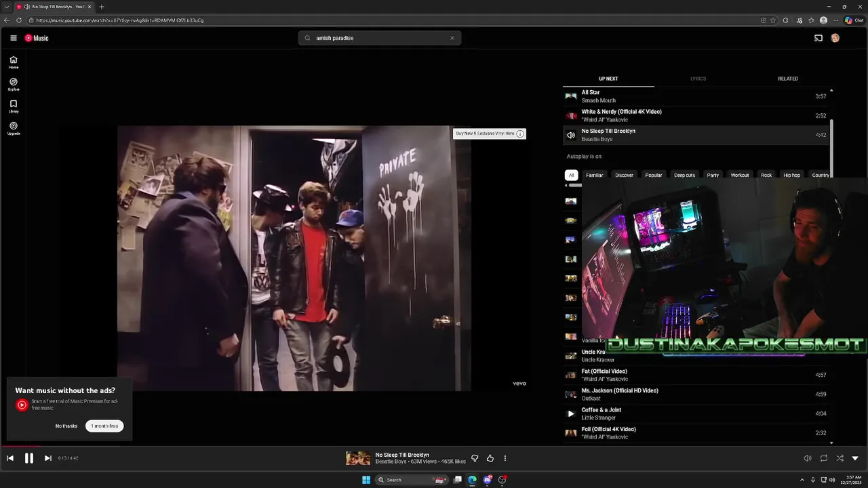The width and height of the screenshot is (868, 488).
Task: Select the Discover filter chip
Action: click(624, 175)
